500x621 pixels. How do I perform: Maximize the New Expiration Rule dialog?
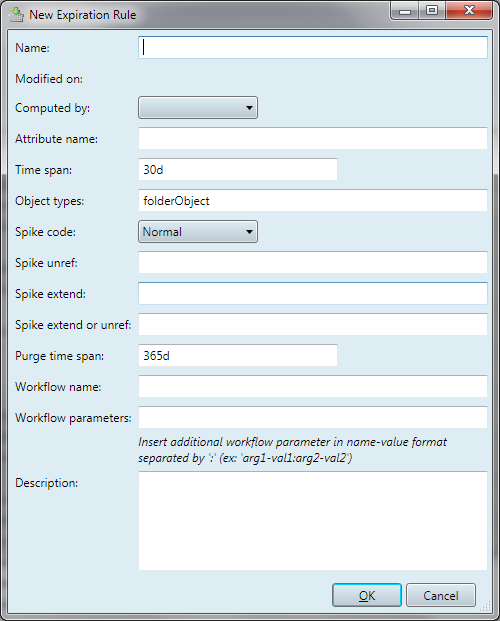click(432, 11)
